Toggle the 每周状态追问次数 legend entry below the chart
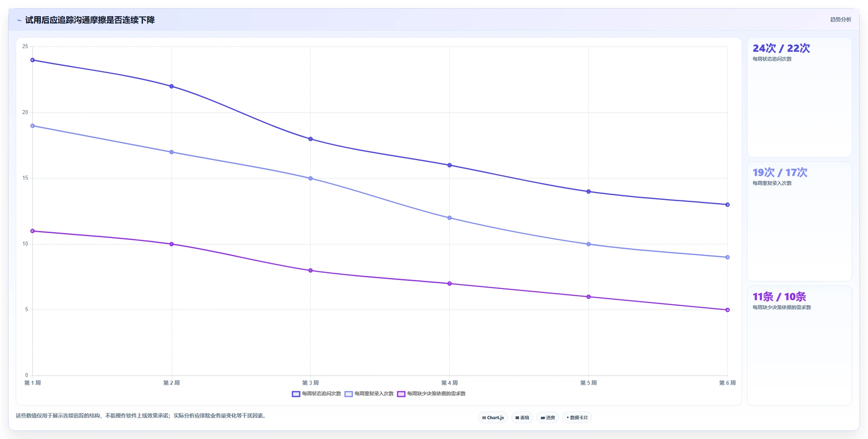The image size is (868, 439). [317, 394]
